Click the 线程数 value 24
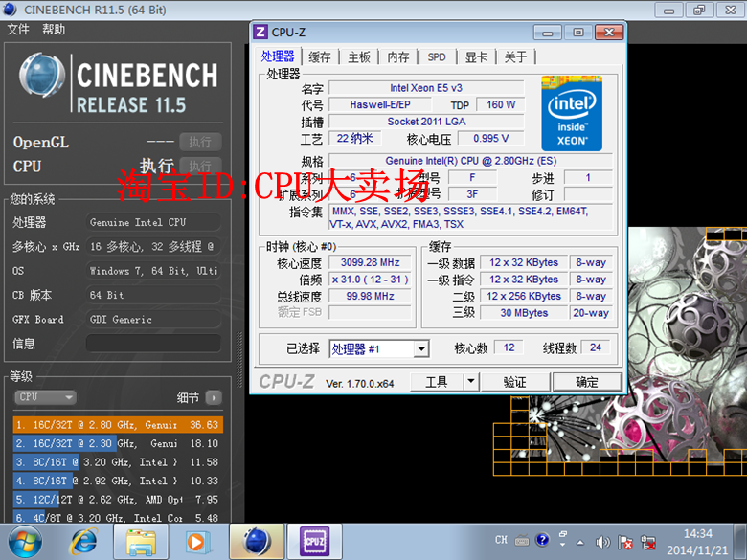This screenshot has height=560, width=747. (x=595, y=347)
